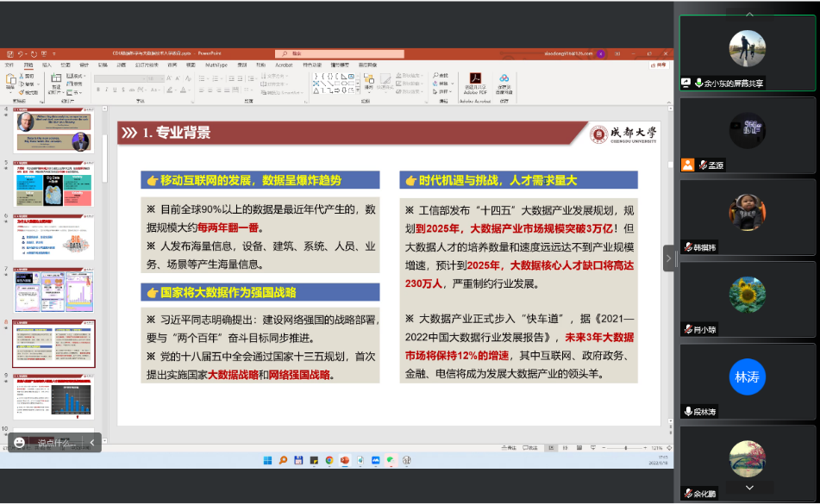820x504 pixels.
Task: Toggle Bold formatting in the font group
Action: coord(97,91)
